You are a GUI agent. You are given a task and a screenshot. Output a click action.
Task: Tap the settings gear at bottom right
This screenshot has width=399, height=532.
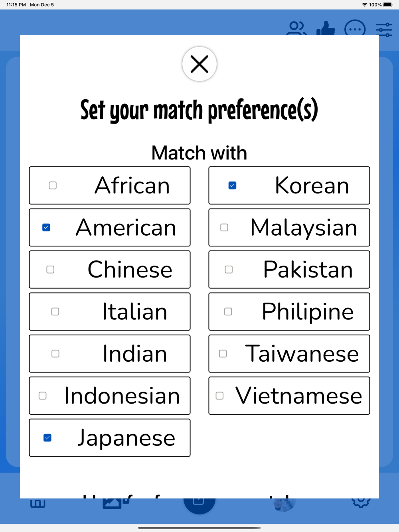[x=361, y=502]
